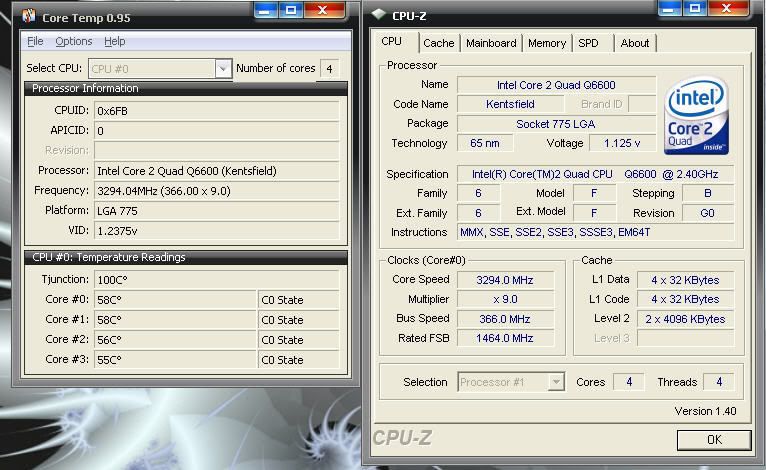Image resolution: width=766 pixels, height=470 pixels.
Task: Click the CPUID value 0x6FB
Action: tap(216, 111)
